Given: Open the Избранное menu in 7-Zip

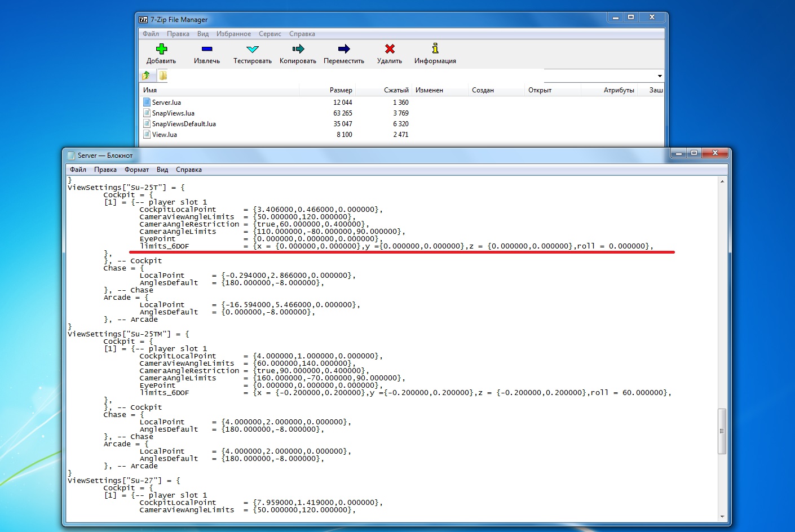Looking at the screenshot, I should coord(234,34).
